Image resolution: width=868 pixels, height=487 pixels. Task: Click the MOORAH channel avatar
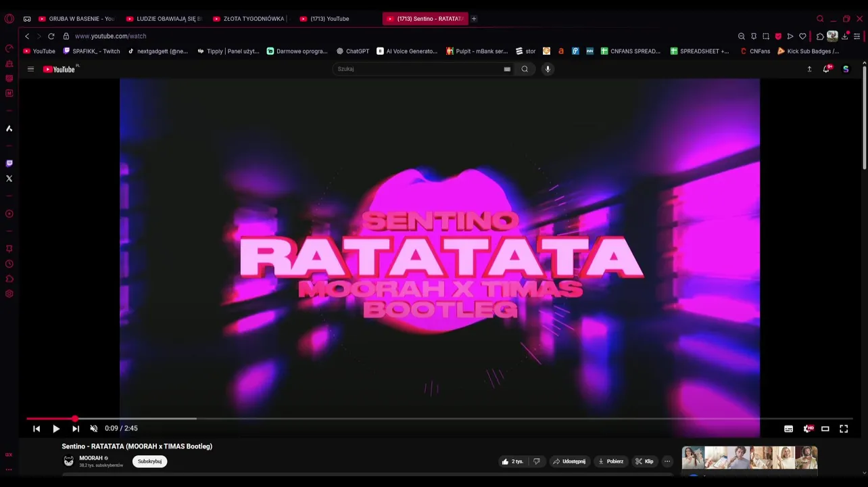click(x=68, y=461)
